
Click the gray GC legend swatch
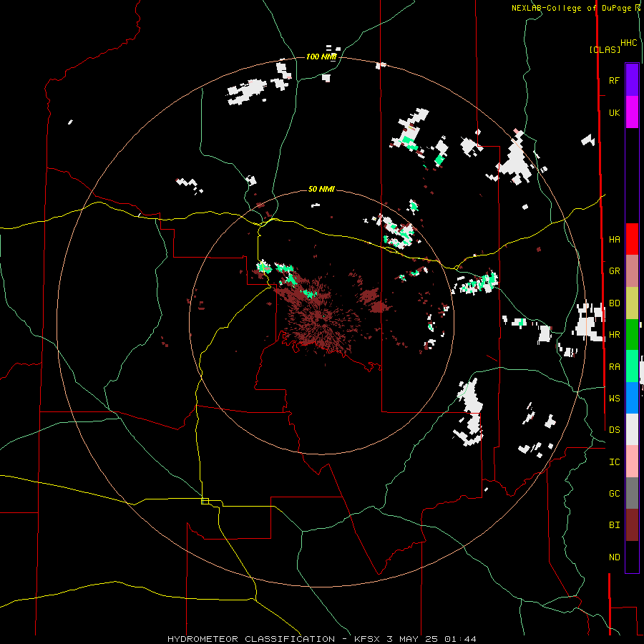click(632, 493)
